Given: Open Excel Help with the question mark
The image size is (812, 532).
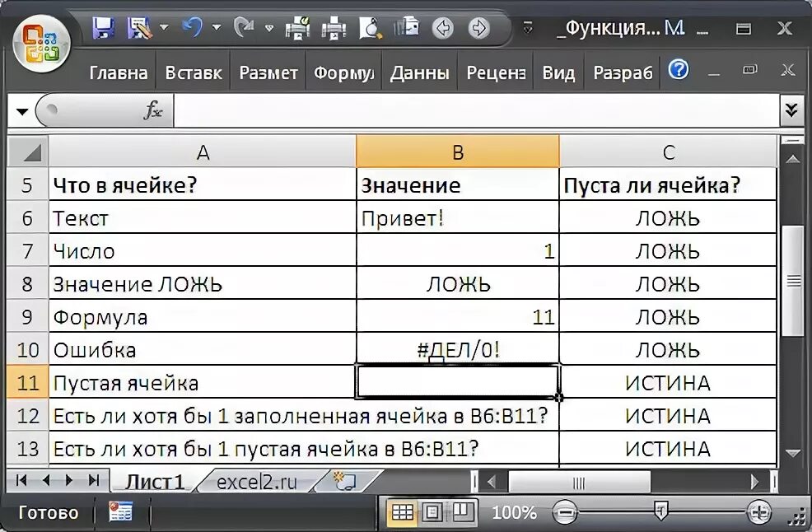Looking at the screenshot, I should 679,69.
